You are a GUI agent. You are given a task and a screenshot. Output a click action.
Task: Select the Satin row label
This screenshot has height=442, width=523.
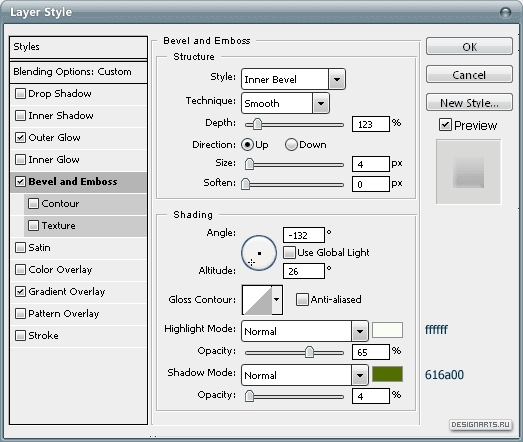(39, 248)
